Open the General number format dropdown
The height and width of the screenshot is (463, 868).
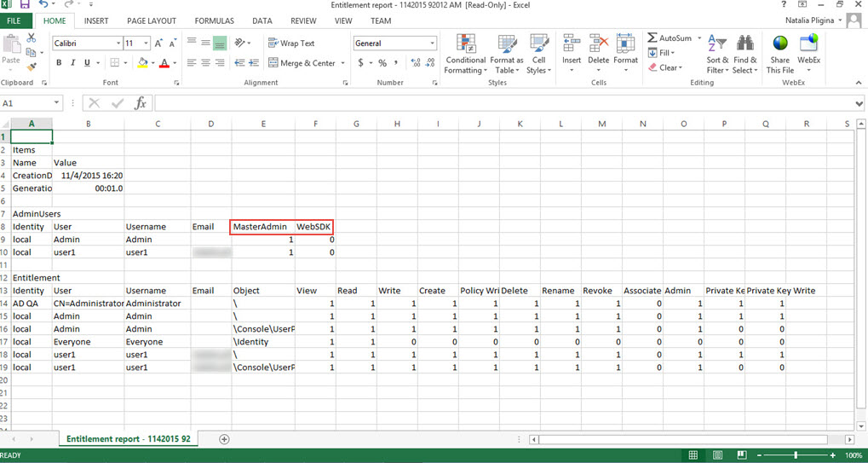click(x=432, y=43)
